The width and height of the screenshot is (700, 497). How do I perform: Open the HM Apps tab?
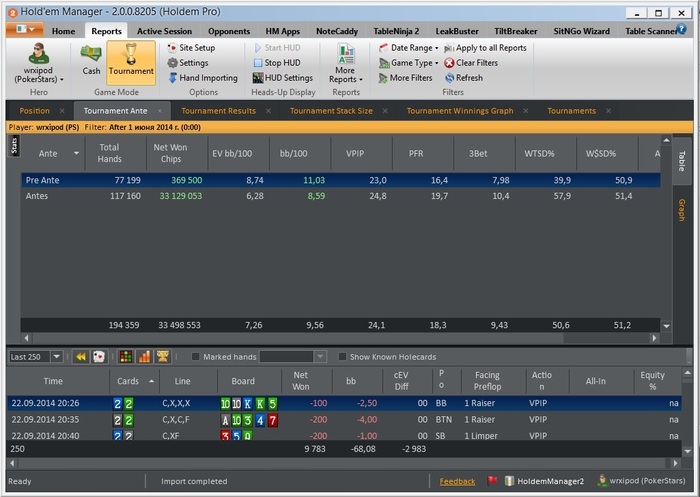pos(283,31)
